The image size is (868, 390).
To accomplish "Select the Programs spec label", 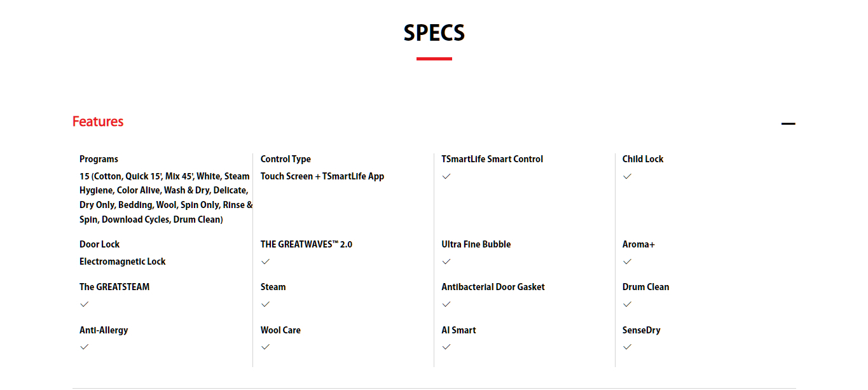I will click(99, 159).
